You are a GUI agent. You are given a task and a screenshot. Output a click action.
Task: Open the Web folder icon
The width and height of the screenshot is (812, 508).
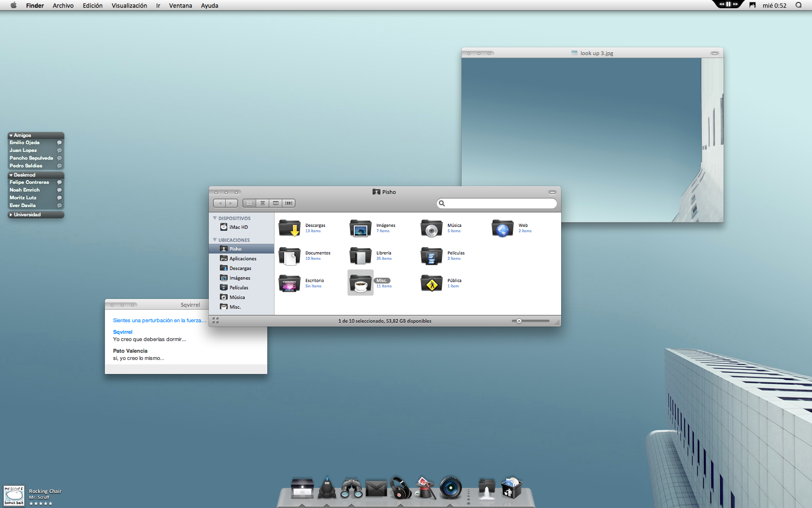coord(503,228)
